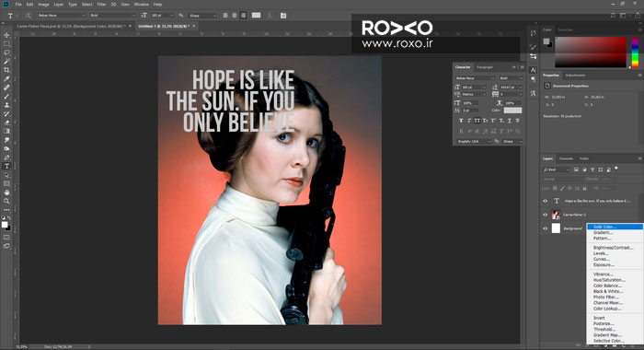Select the Healing Brush tool
The image size is (644, 350).
click(x=6, y=87)
